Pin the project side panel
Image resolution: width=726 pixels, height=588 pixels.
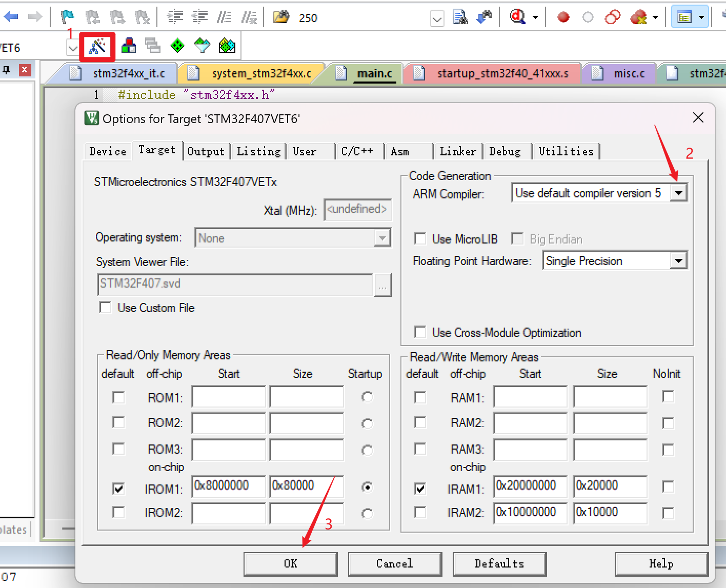[7, 69]
